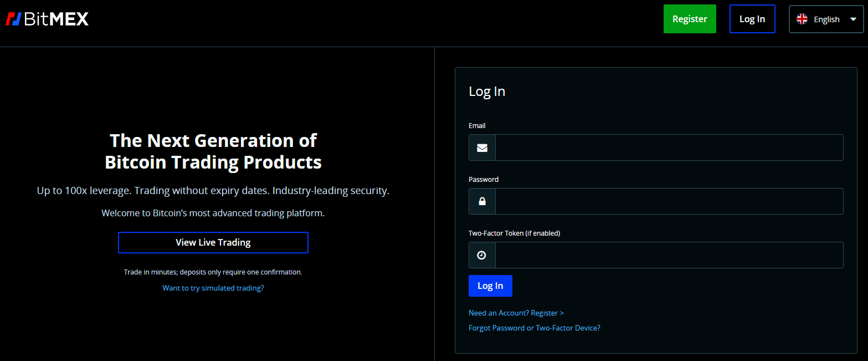Open the 'Want to try simulated trading?' link
Image resolution: width=868 pixels, height=361 pixels.
(213, 288)
